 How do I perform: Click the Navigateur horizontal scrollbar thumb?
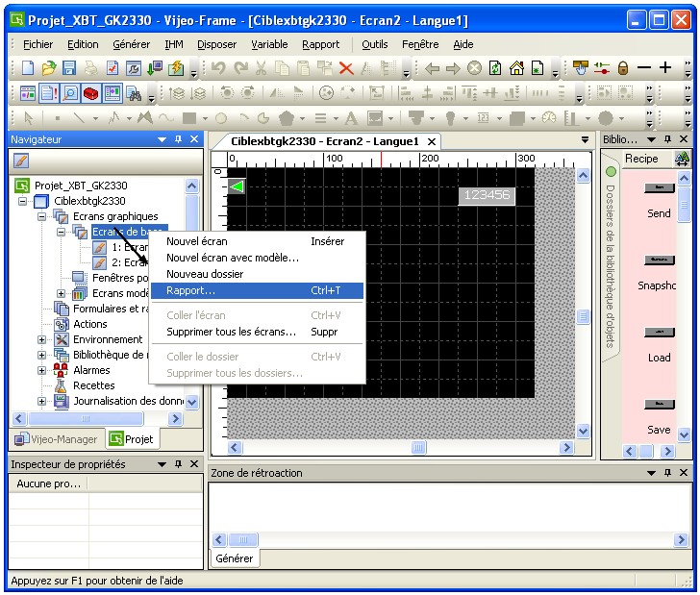point(86,419)
